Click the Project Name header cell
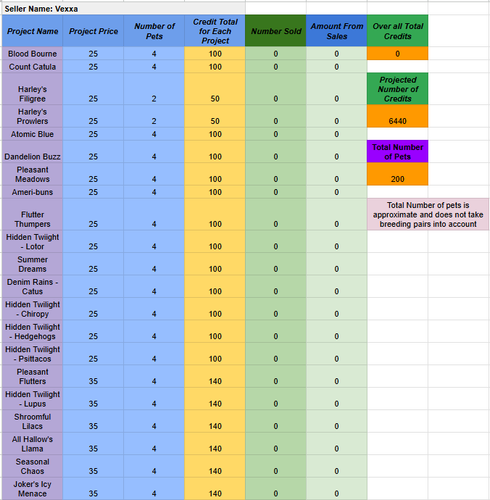Screen dimensions: 490x500 (x=32, y=31)
